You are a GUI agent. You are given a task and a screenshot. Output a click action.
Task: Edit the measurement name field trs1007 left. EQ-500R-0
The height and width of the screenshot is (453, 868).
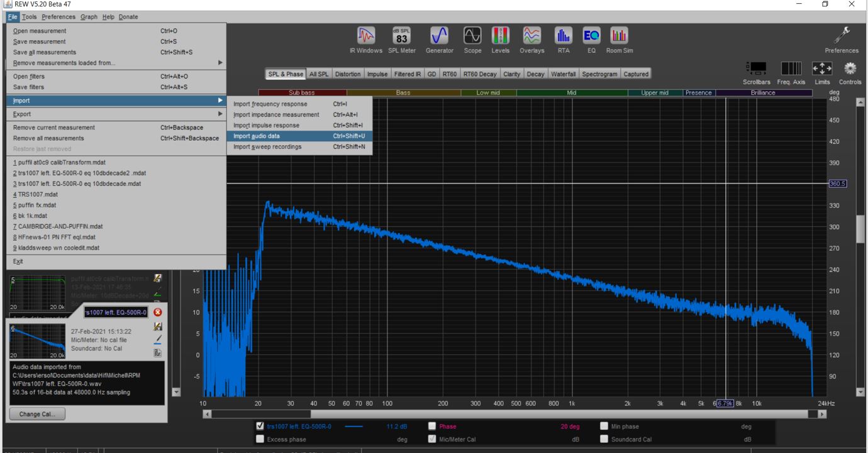tap(116, 312)
